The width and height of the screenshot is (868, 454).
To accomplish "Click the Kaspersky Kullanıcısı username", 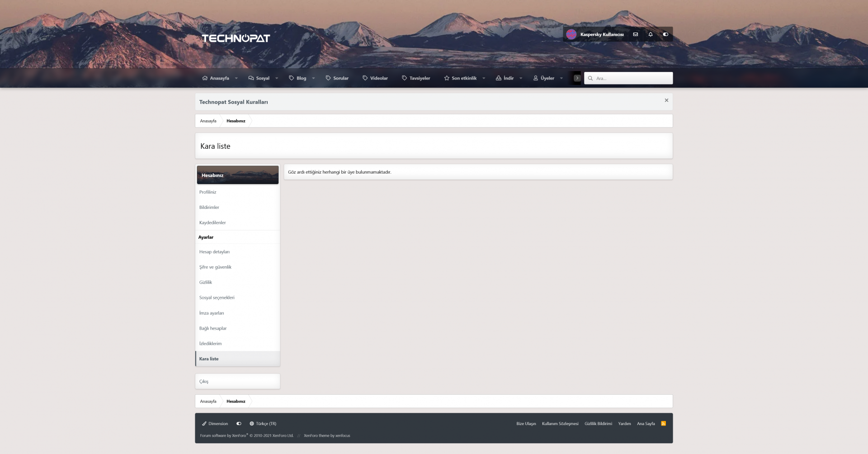I will click(x=602, y=34).
